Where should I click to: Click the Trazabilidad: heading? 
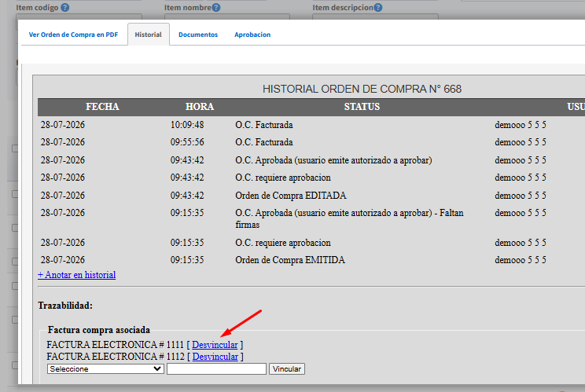[x=65, y=306]
